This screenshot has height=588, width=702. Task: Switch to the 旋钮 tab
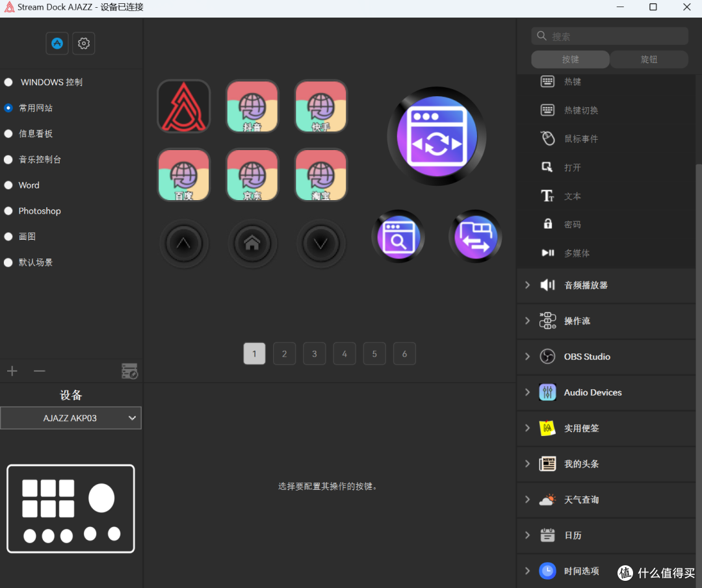click(649, 60)
